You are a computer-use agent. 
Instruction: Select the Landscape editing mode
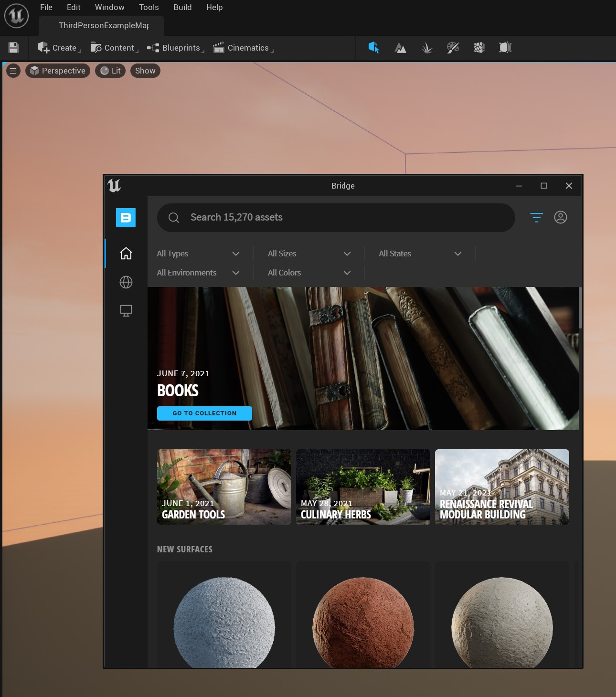(400, 47)
